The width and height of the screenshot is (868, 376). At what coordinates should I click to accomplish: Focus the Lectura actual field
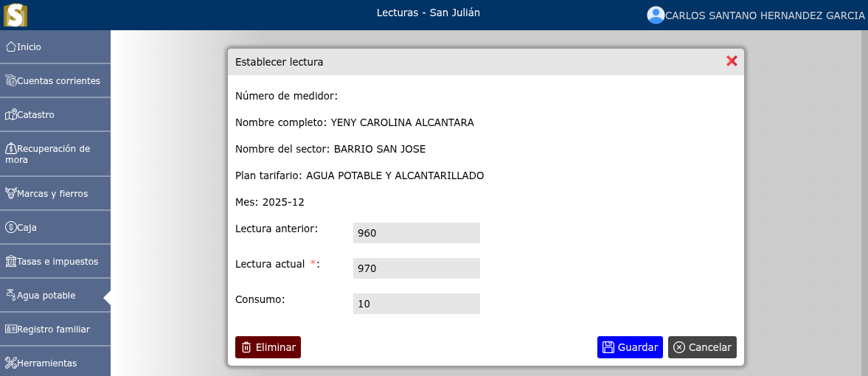click(416, 268)
